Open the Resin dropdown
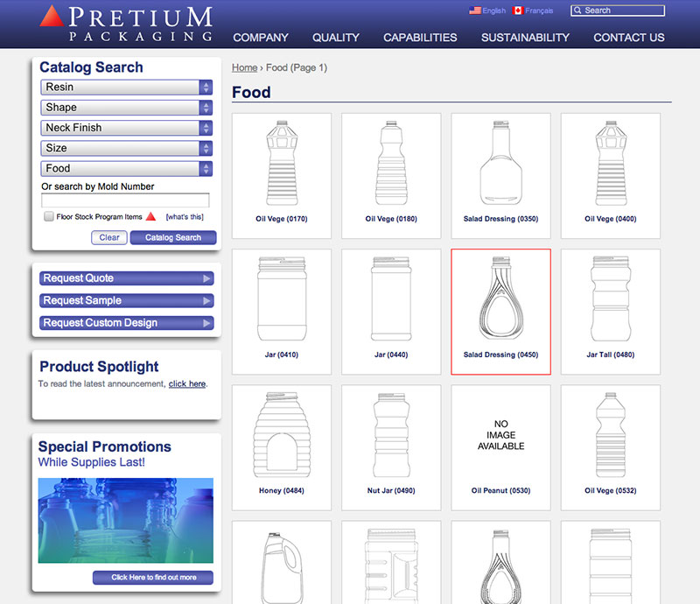 (x=126, y=88)
